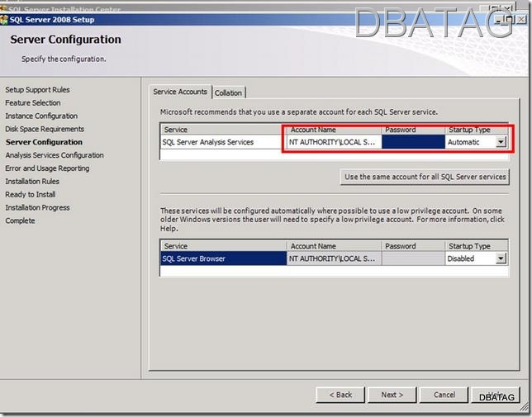This screenshot has height=417, width=532.
Task: Open Startup Type dropdown for SQL Server Browser
Action: pos(501,258)
